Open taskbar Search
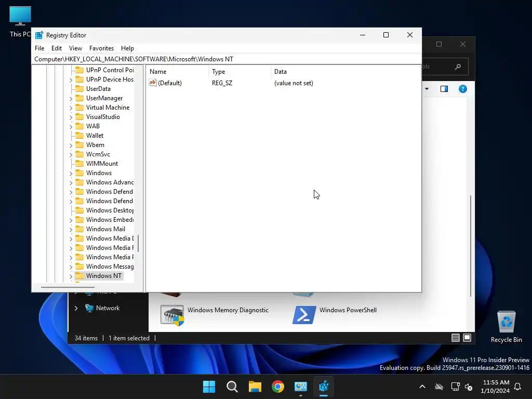Image resolution: width=532 pixels, height=399 pixels. (232, 387)
